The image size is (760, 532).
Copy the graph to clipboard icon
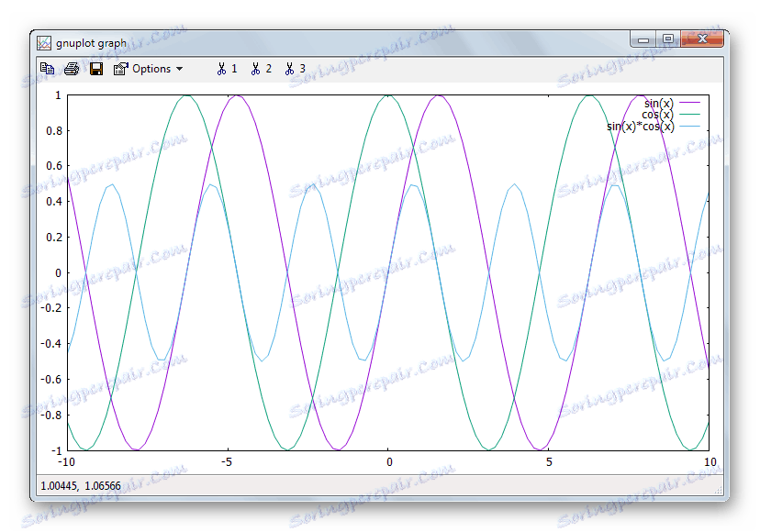click(47, 69)
